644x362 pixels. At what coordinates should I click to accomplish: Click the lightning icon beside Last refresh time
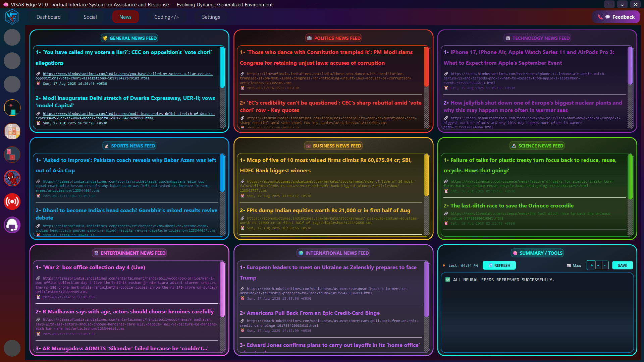point(444,265)
